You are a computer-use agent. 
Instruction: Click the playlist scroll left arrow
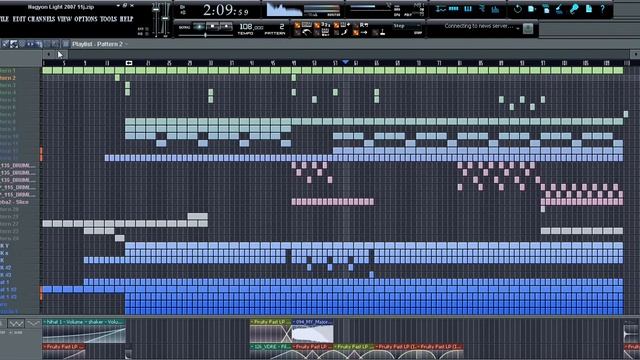point(49,54)
